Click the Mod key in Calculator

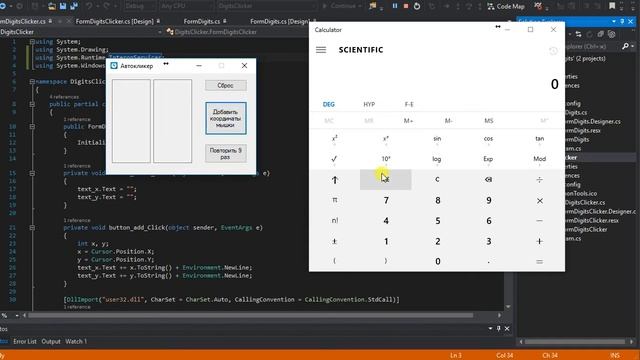pos(539,159)
